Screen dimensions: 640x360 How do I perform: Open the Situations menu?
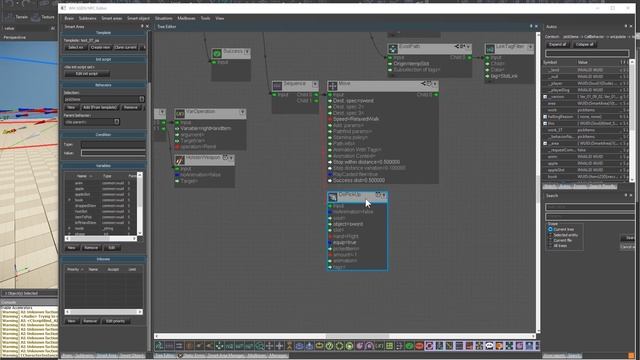[163, 18]
